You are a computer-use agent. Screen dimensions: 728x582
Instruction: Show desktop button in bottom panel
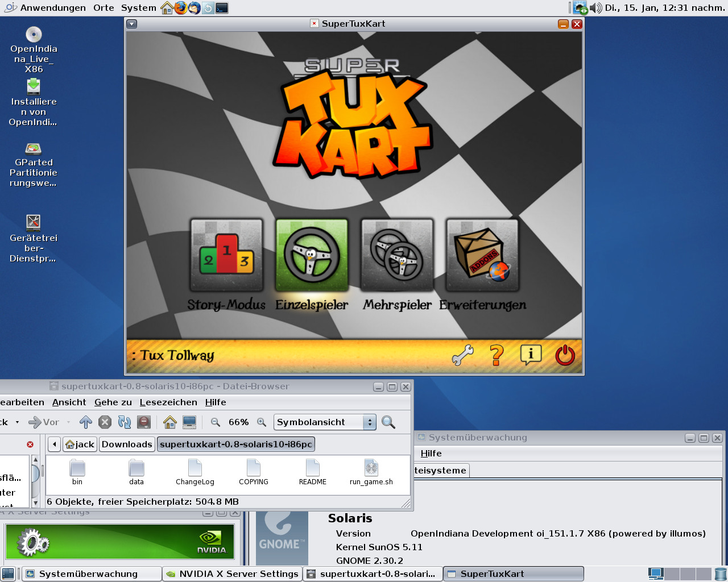[9, 574]
